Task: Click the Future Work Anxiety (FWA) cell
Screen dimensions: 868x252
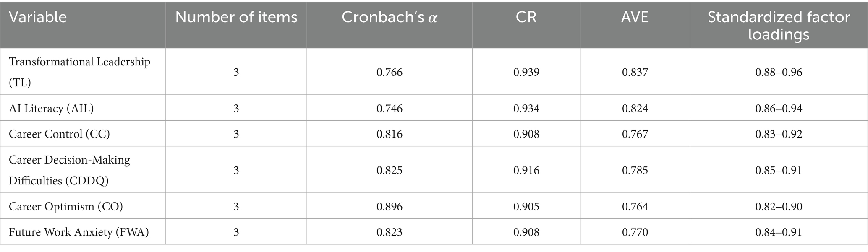Action: point(79,232)
